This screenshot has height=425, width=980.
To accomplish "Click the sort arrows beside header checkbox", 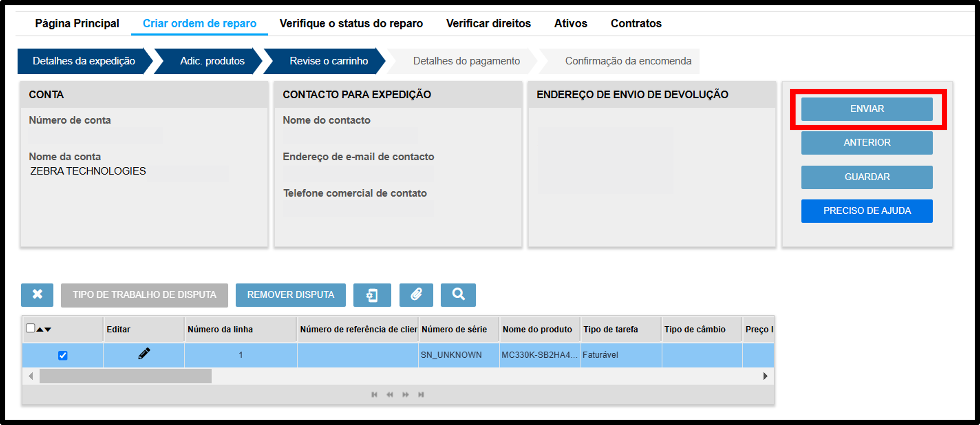I will click(x=44, y=329).
